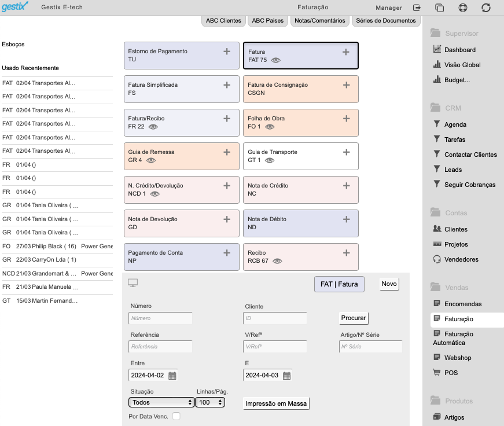Open the Situação dropdown showing Todos
This screenshot has height=426, width=504.
(161, 402)
